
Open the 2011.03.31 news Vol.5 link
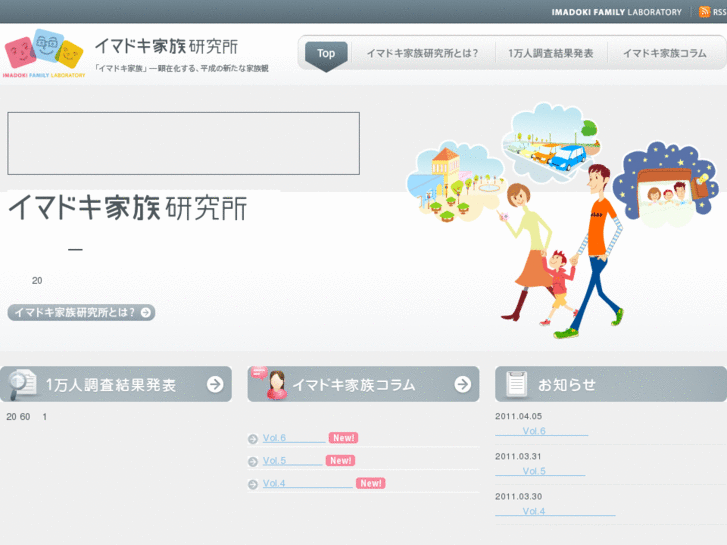click(x=540, y=471)
